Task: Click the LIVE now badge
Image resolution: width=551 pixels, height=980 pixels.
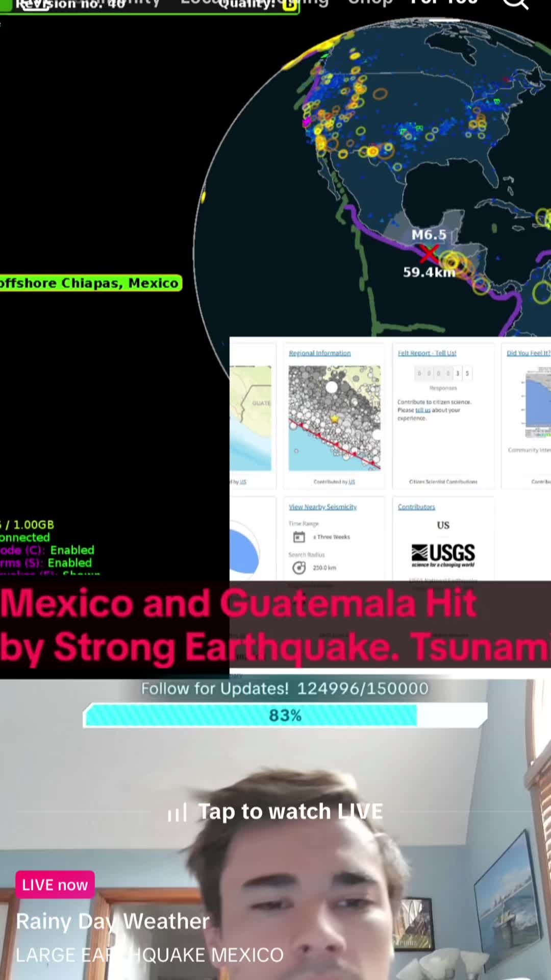Action: (x=55, y=885)
